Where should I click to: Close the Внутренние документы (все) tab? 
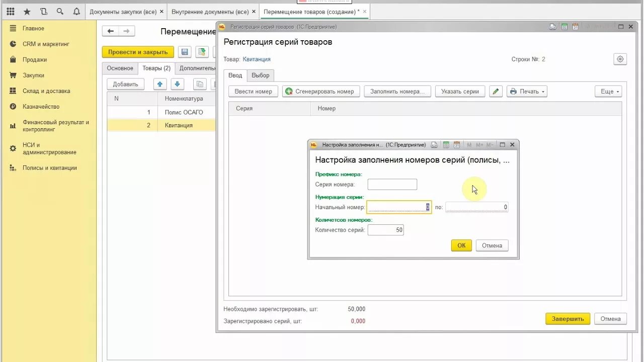point(254,11)
